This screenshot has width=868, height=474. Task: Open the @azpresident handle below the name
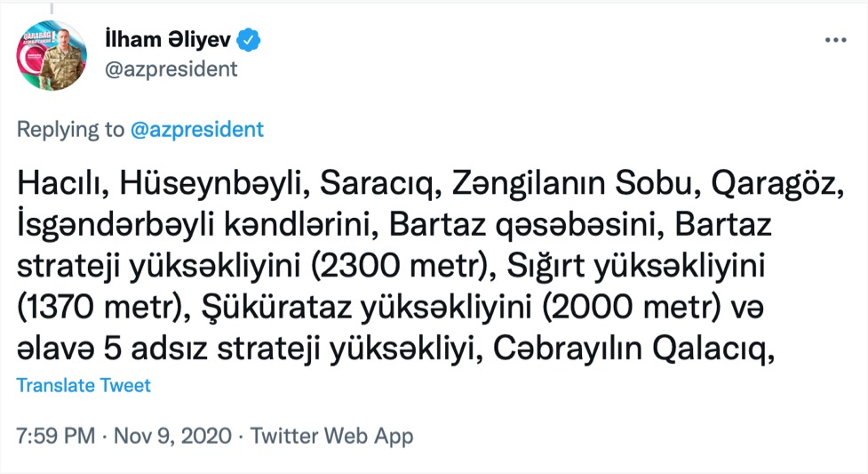click(171, 69)
